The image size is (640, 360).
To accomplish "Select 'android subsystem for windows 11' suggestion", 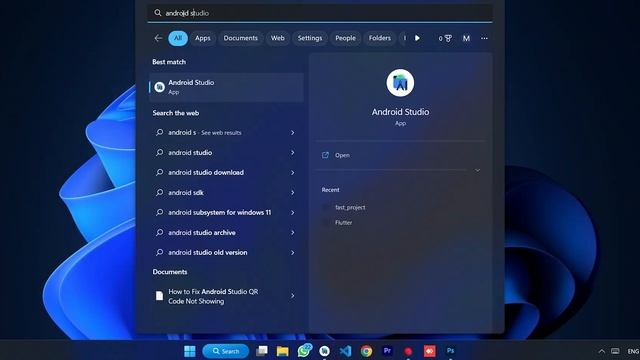I will coord(227,213).
